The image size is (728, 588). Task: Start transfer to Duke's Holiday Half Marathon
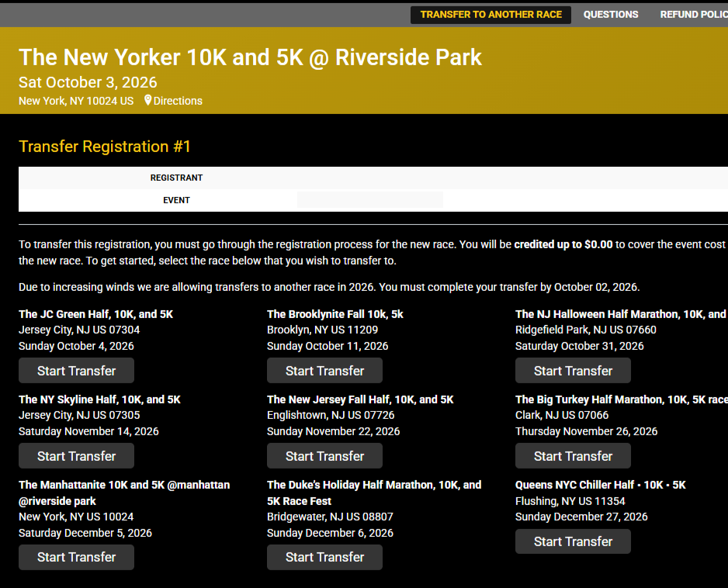pos(324,557)
